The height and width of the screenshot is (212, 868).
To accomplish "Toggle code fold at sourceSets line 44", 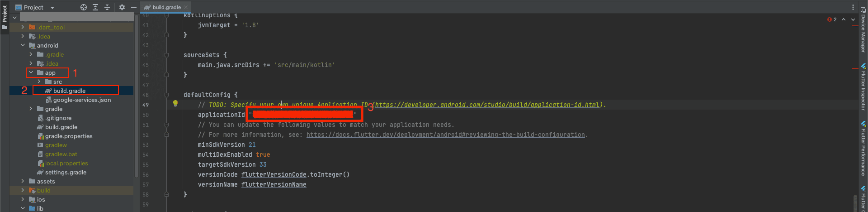I will click(x=167, y=55).
